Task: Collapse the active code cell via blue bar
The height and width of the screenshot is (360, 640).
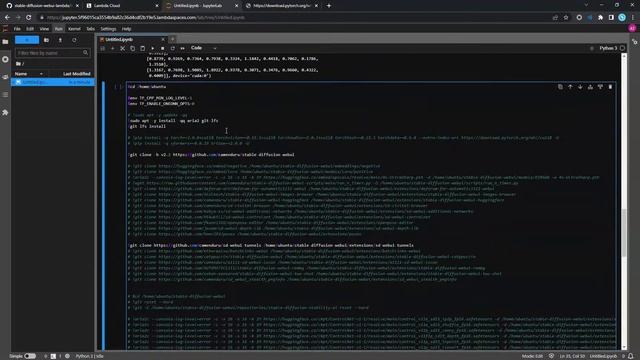Action: click(103, 216)
